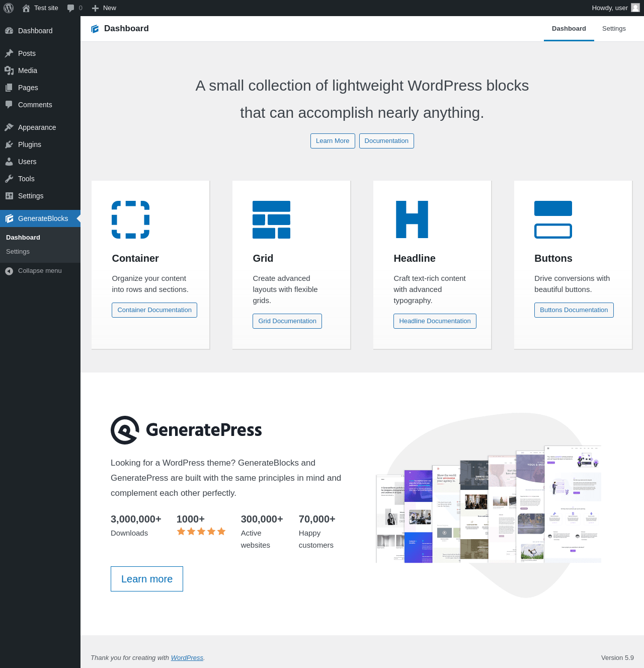Image resolution: width=644 pixels, height=668 pixels.
Task: Open the Media menu item
Action: [40, 70]
